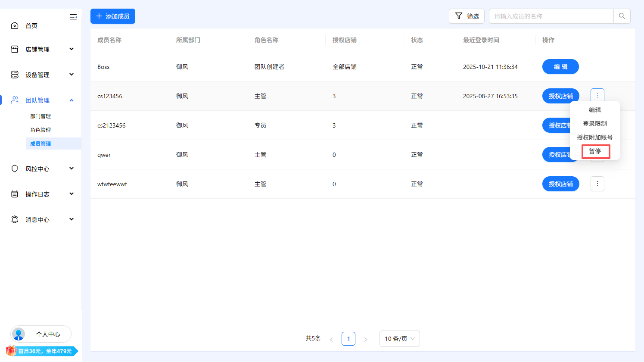Open actions menu for wfwfeewwf row
Image resolution: width=644 pixels, height=362 pixels.
coord(597,184)
